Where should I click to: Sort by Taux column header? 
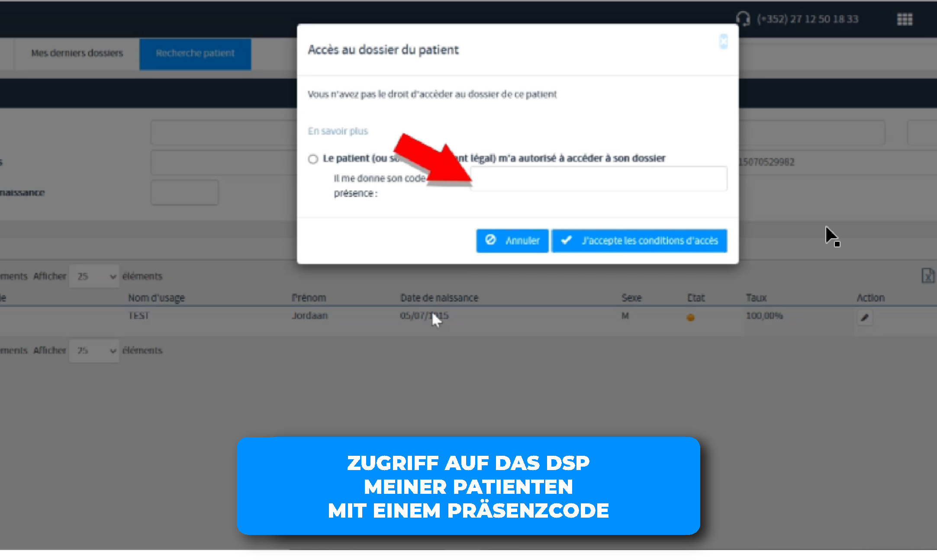pos(756,298)
